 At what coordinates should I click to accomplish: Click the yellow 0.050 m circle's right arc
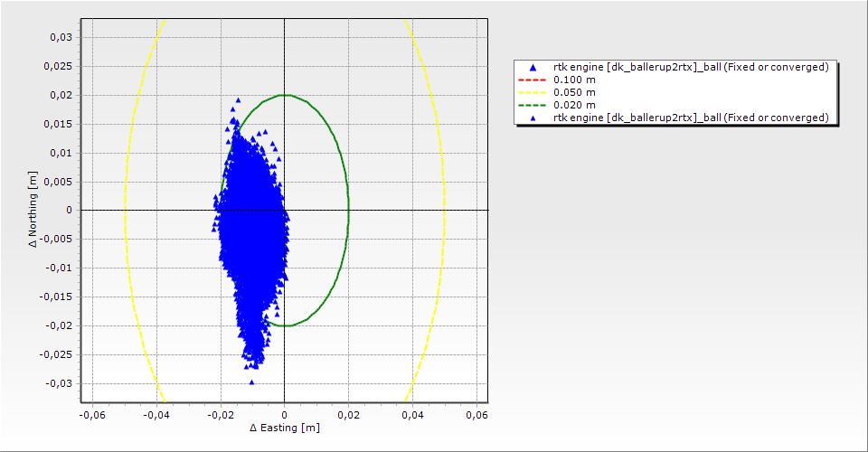point(444,210)
